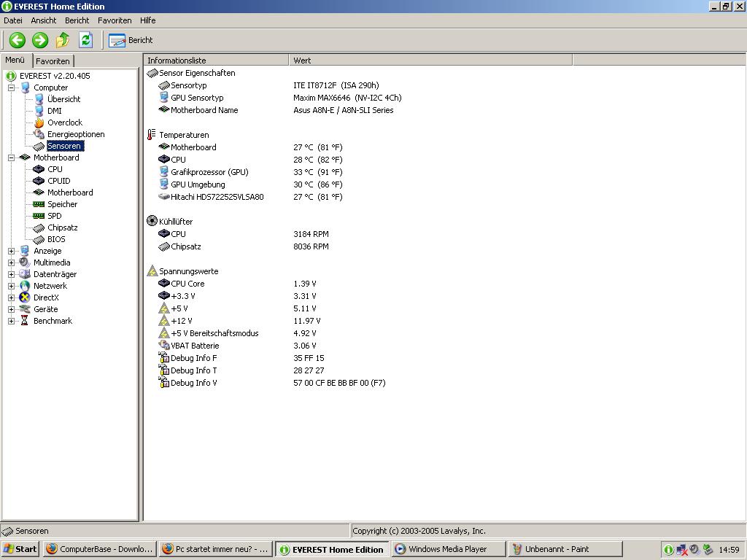
Task: Open the Ansicht menu
Action: click(x=43, y=20)
